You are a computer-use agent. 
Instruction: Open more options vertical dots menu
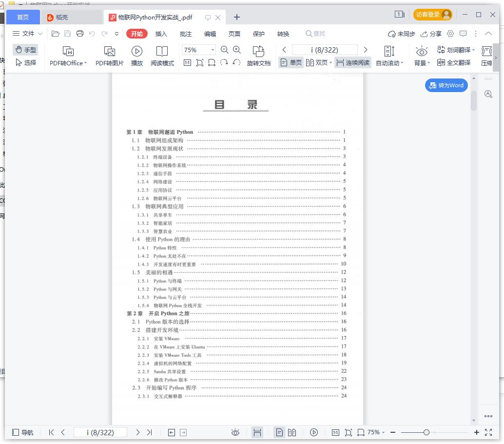[x=476, y=34]
